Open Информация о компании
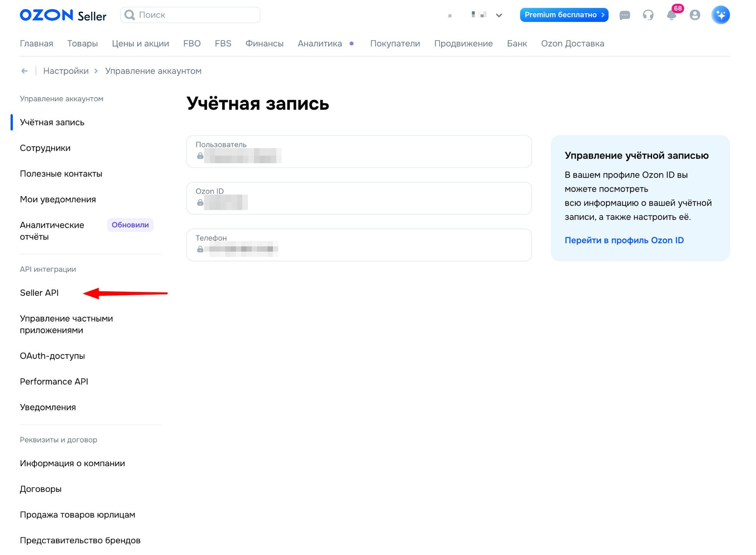Viewport: 756px width, 555px height. (72, 463)
